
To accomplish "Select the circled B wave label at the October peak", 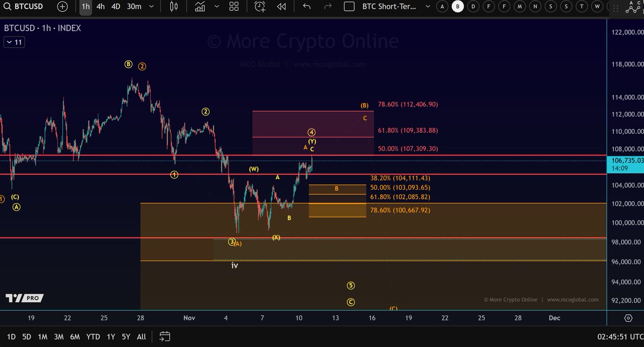I will [x=128, y=64].
